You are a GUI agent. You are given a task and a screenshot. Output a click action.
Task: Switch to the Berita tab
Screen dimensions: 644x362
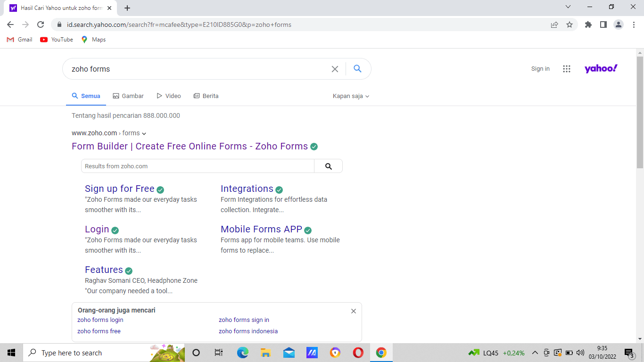206,96
